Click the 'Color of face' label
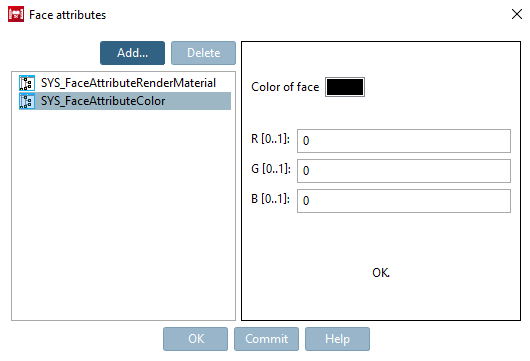The image size is (530, 361). click(285, 87)
